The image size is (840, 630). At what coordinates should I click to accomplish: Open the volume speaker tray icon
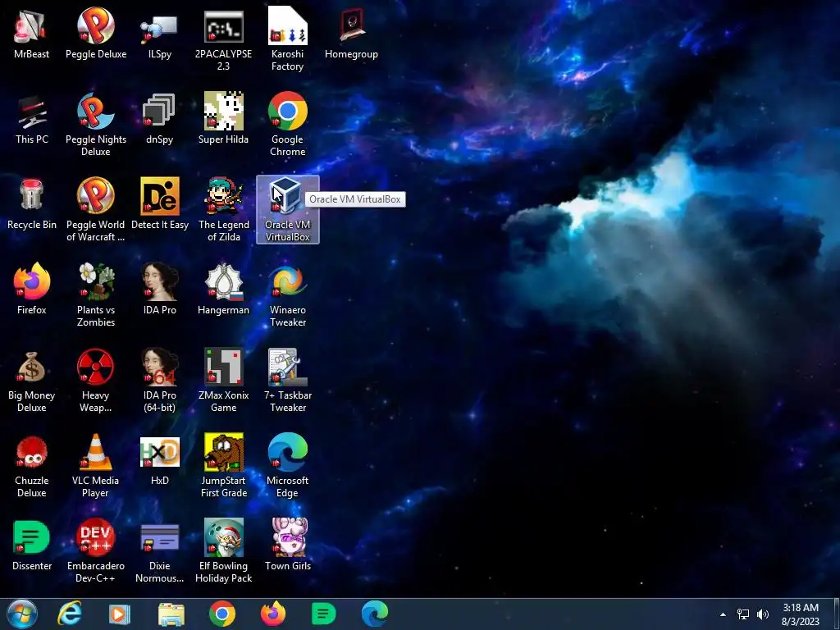coord(763,614)
